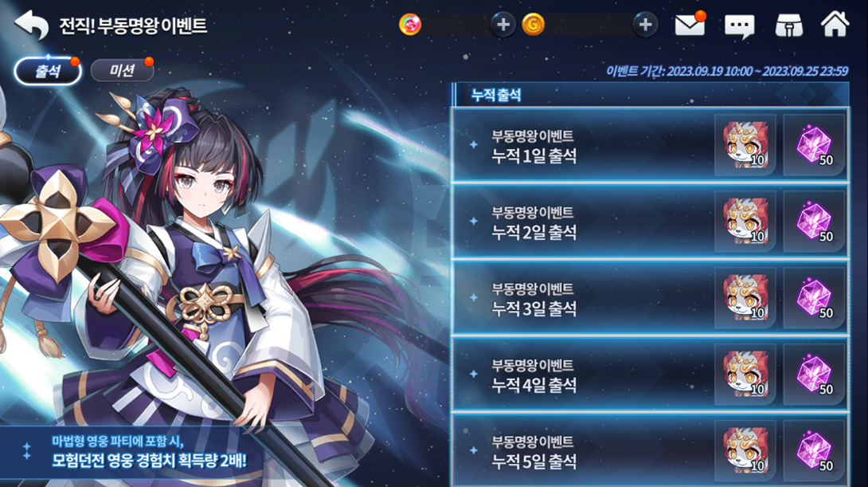Open the shop storefront icon
Viewport: 868px width, 487px height.
coord(789,26)
